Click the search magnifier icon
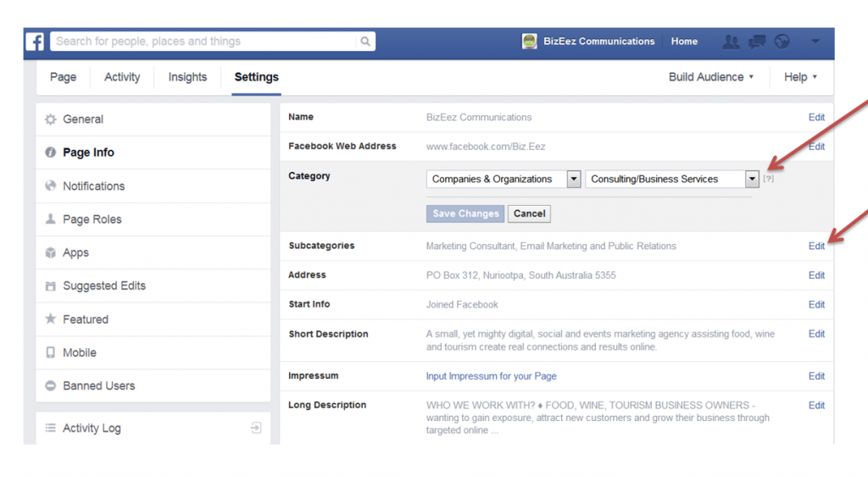The width and height of the screenshot is (868, 477). point(365,42)
